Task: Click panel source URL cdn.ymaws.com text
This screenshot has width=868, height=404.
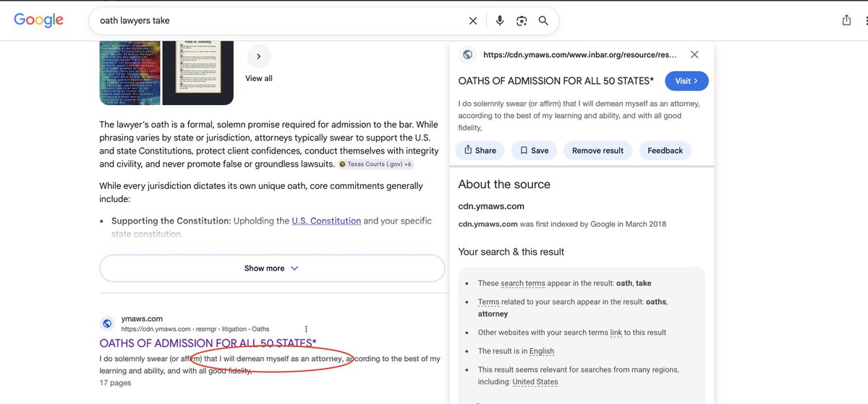Action: [x=580, y=54]
